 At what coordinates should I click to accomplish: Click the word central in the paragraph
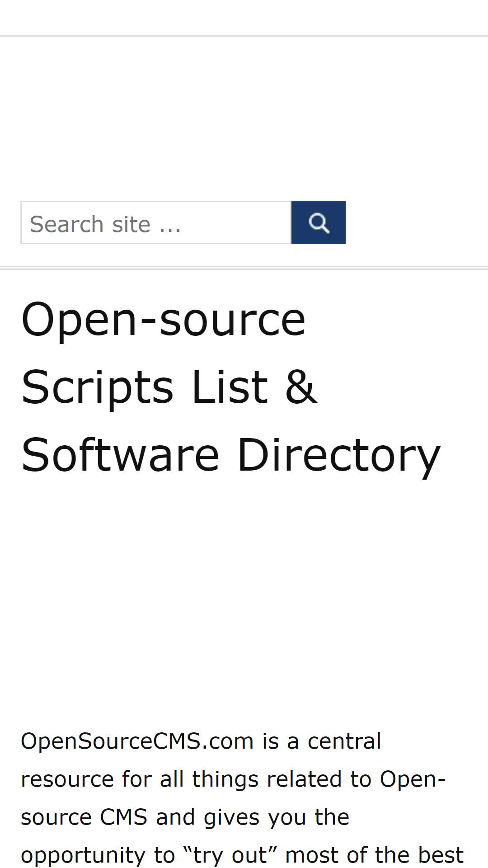pyautogui.click(x=344, y=742)
